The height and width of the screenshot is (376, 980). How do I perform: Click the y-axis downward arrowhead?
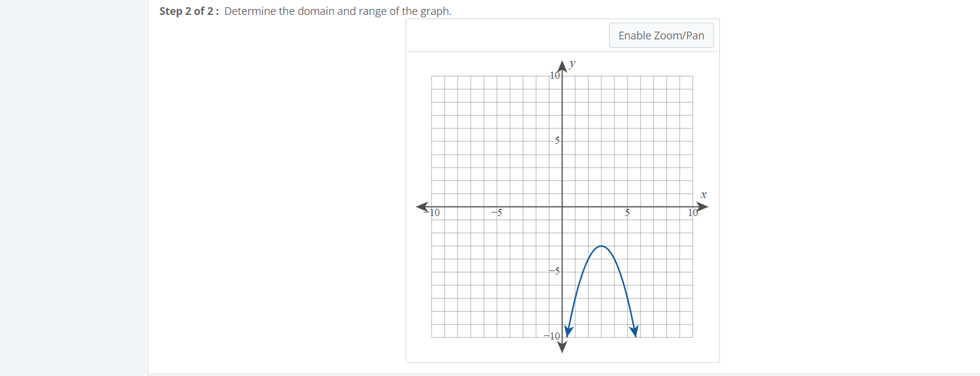(562, 347)
